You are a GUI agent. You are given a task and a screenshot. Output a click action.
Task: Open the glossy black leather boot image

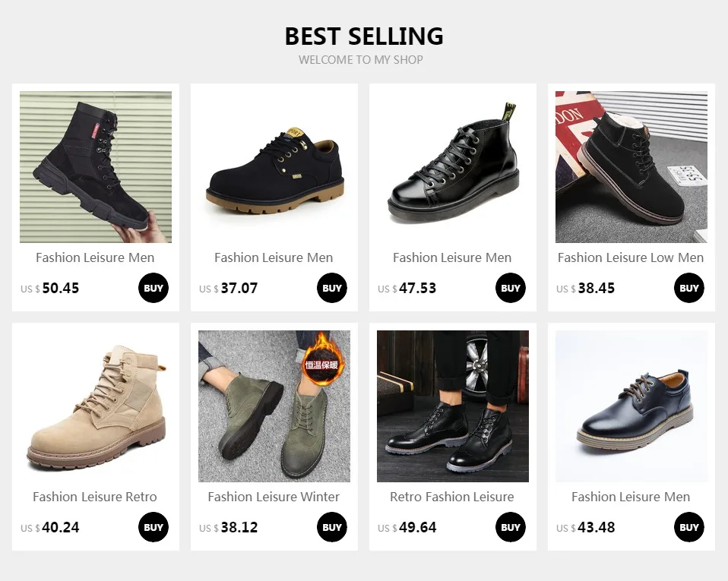click(x=453, y=167)
